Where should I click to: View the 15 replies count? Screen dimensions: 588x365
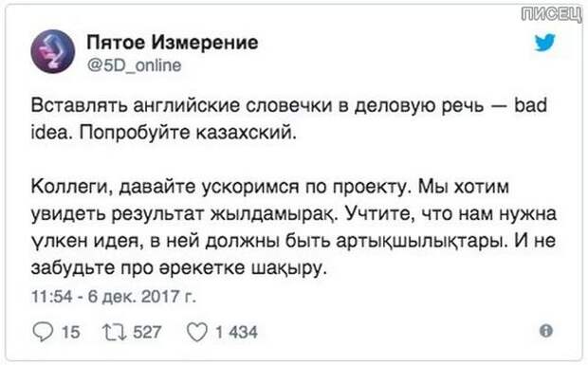tap(71, 333)
